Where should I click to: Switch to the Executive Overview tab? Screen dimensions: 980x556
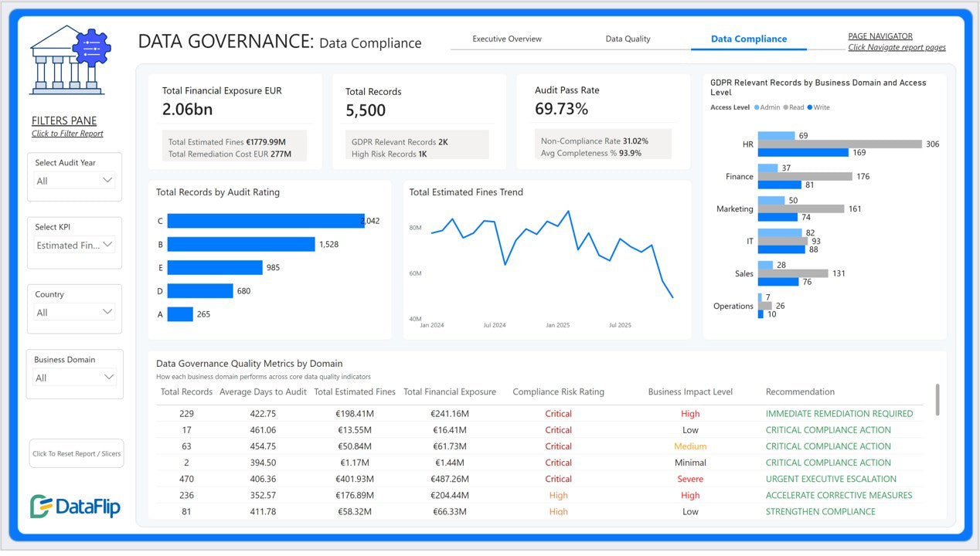pyautogui.click(x=507, y=39)
